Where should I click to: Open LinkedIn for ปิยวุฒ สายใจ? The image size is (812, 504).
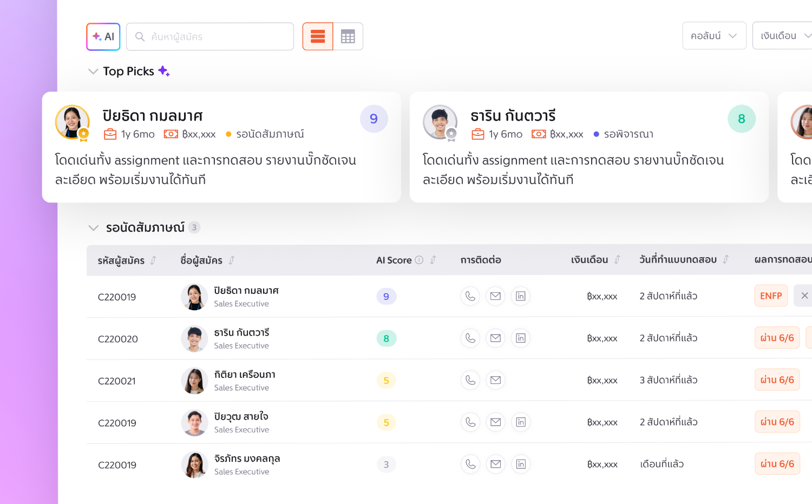521,422
